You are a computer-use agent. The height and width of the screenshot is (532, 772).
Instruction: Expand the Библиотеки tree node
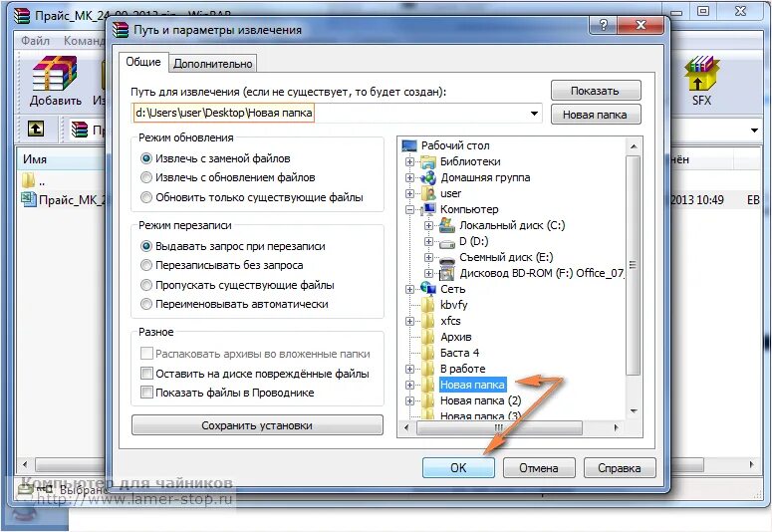409,161
